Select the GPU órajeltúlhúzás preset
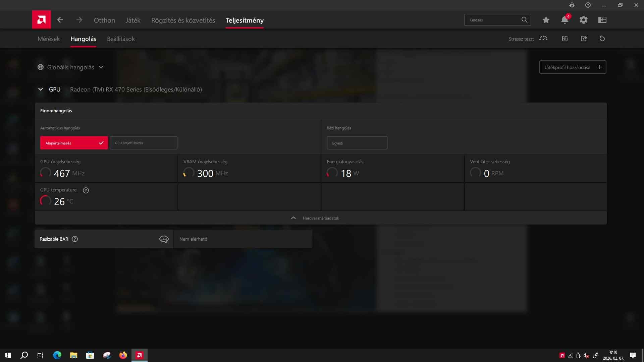Viewport: 644px width, 362px height. (144, 143)
